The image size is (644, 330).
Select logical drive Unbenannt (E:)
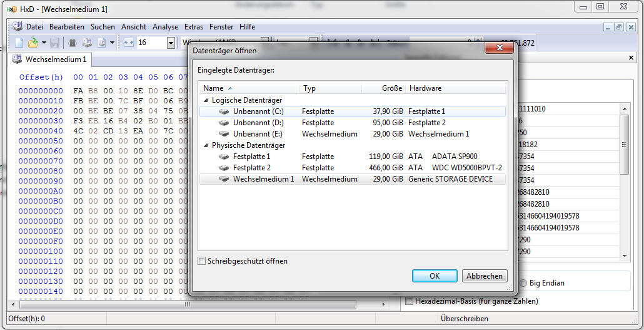[x=353, y=134]
